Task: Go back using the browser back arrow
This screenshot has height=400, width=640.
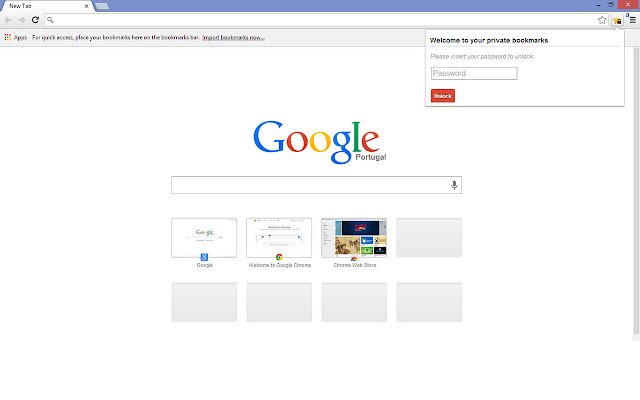Action: click(8, 20)
